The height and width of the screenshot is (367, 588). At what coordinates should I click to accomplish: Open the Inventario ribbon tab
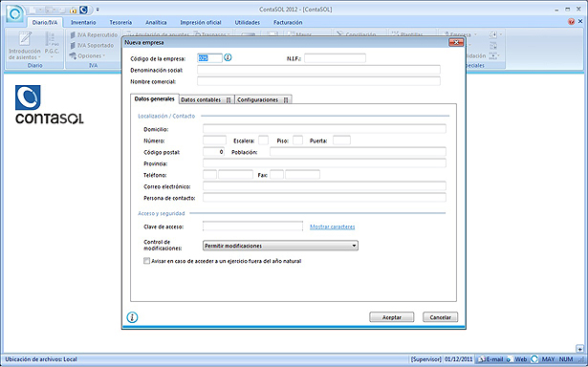[x=83, y=23]
